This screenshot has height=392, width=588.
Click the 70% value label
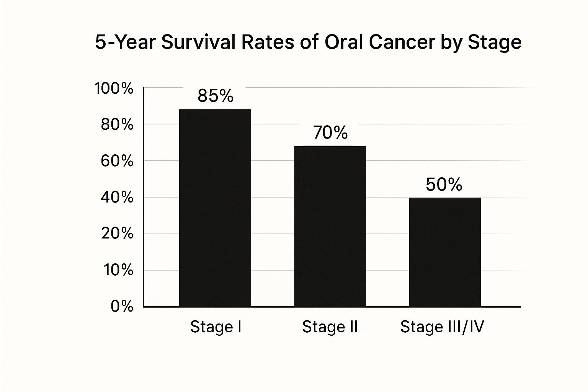point(330,133)
